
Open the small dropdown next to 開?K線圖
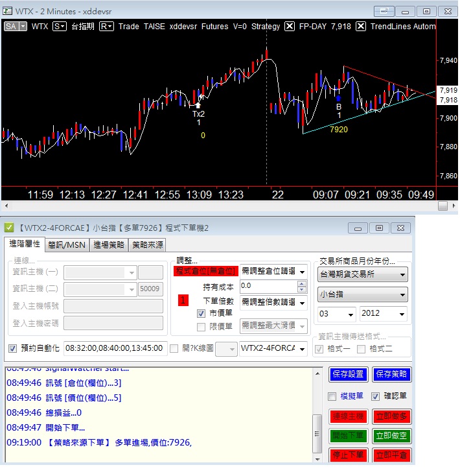coord(226,349)
